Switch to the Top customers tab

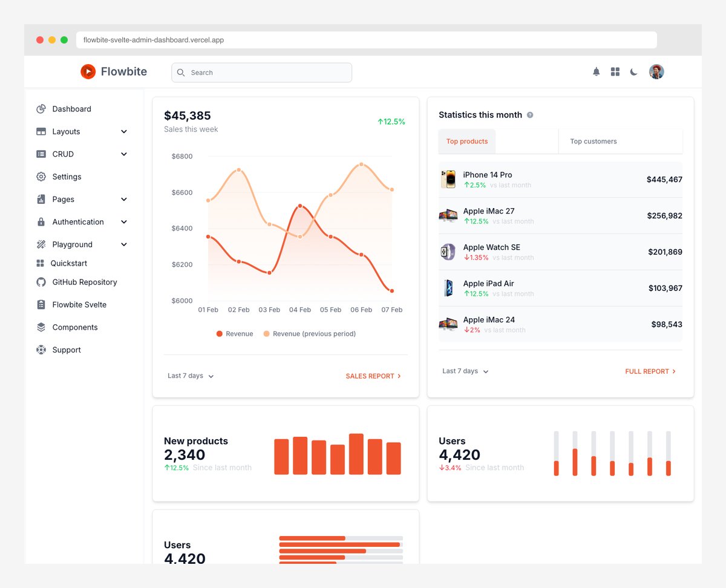click(593, 141)
